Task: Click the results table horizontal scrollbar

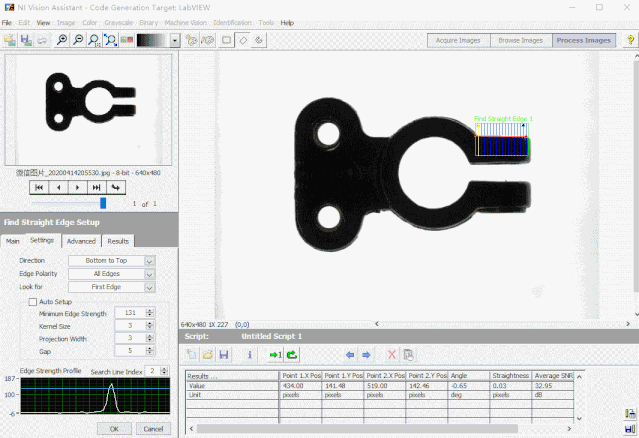Action: coord(357,429)
